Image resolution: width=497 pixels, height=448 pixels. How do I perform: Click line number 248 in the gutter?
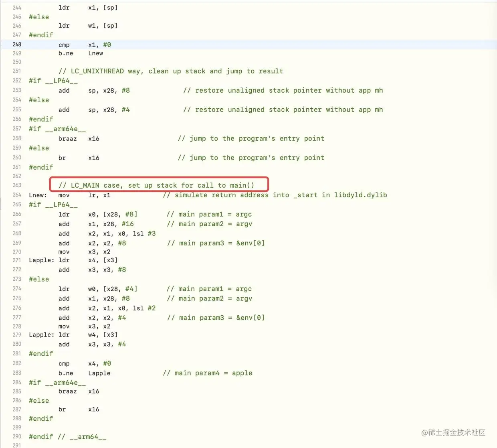17,44
